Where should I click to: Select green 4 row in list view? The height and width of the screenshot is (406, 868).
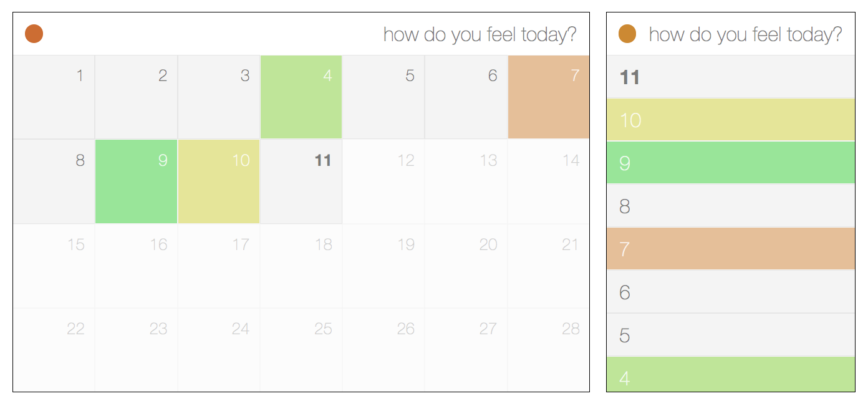[731, 374]
